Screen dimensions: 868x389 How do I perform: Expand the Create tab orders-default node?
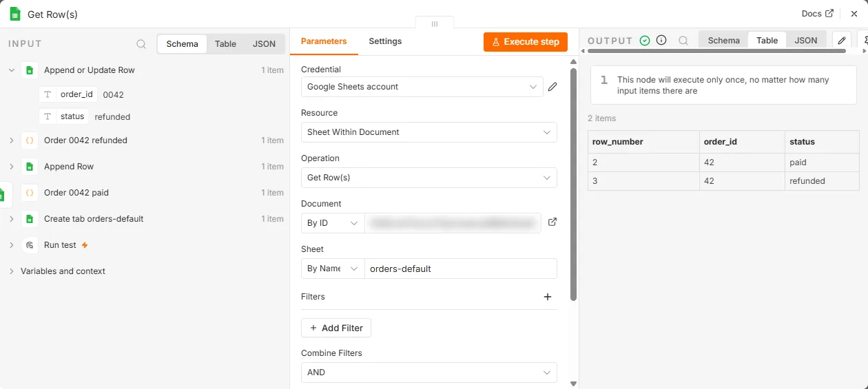click(11, 219)
